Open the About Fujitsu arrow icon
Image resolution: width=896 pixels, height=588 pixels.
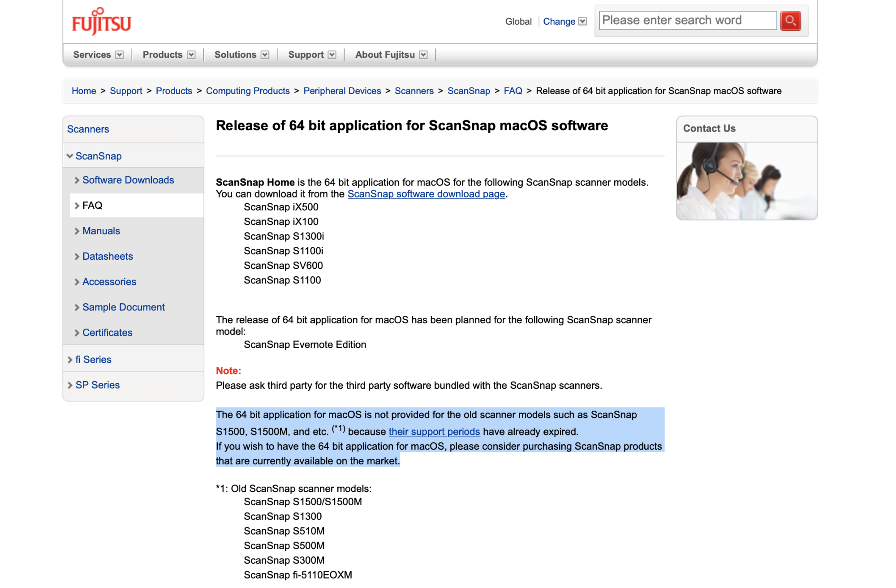(x=423, y=55)
